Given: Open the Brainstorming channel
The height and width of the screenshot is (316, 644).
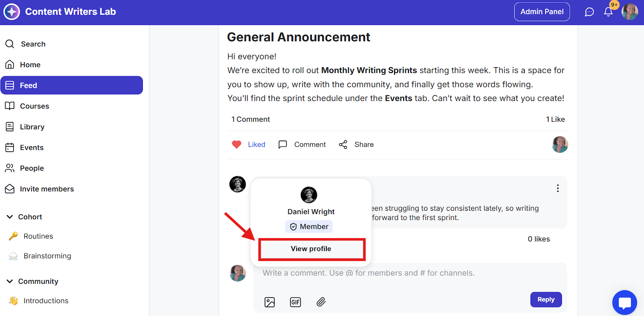Looking at the screenshot, I should (47, 256).
